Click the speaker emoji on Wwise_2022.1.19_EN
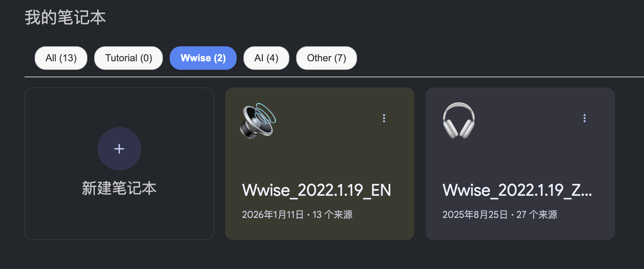The height and width of the screenshot is (269, 644). [x=257, y=121]
